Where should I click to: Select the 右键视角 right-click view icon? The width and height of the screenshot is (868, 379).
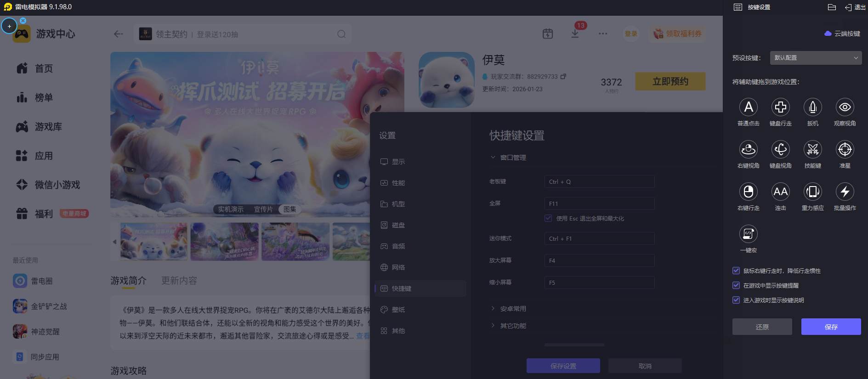click(748, 149)
